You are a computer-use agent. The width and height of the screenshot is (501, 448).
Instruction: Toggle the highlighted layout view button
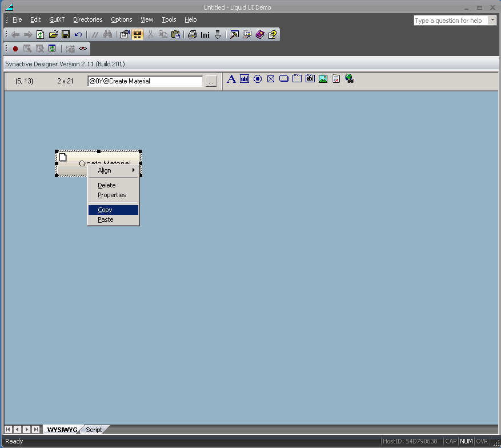137,35
